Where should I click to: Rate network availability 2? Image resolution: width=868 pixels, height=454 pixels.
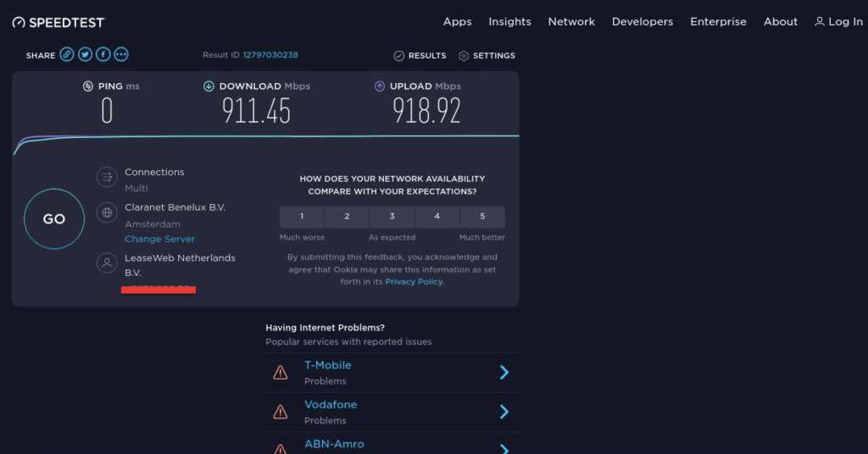point(347,217)
